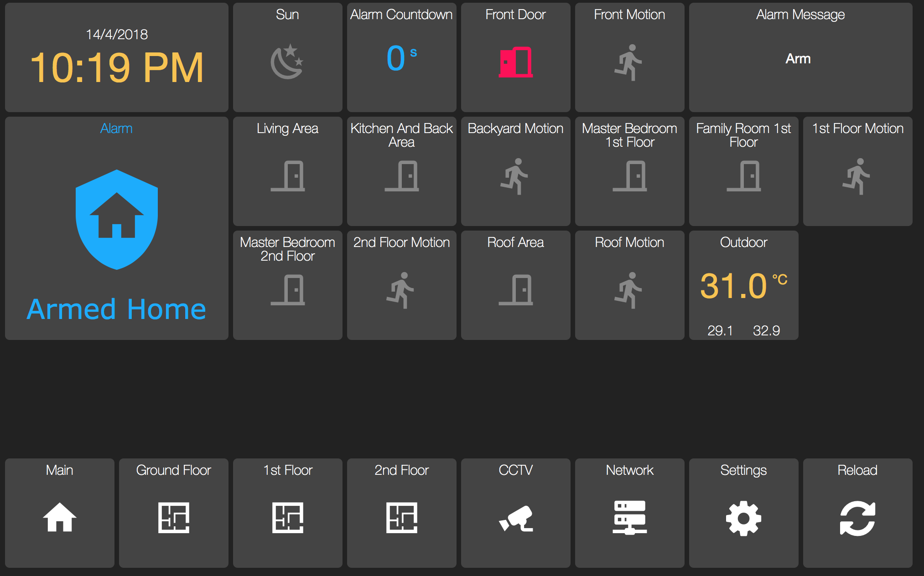Click the red Front Door open icon
924x576 pixels.
click(515, 62)
